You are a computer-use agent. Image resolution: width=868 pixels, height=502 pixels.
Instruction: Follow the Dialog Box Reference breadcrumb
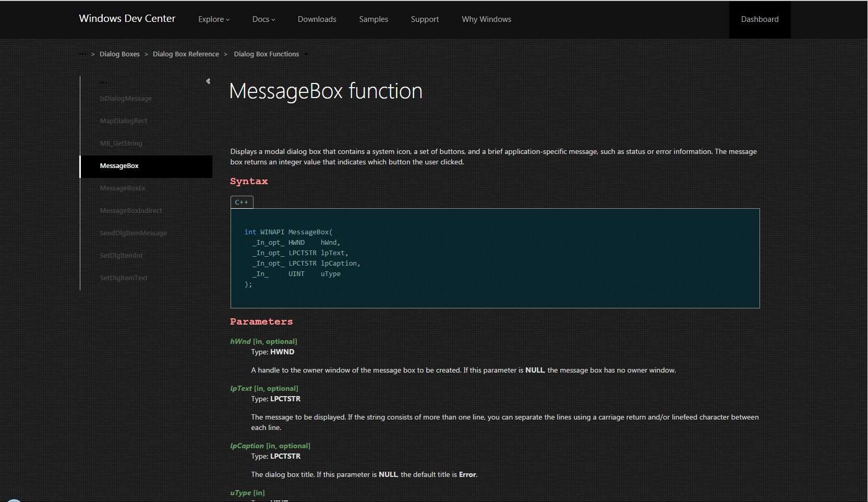pos(186,54)
